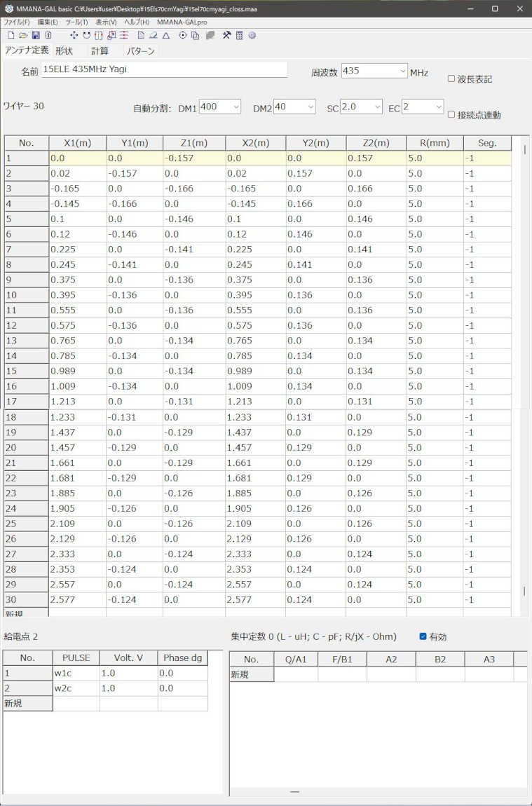532x806 pixels.
Task: Expand the 周波数 frequency dropdown
Action: [x=402, y=71]
